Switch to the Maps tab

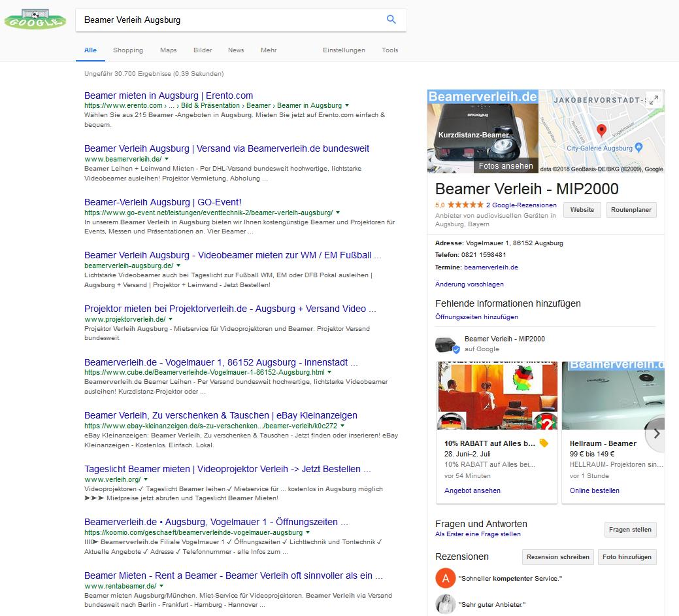(x=168, y=50)
